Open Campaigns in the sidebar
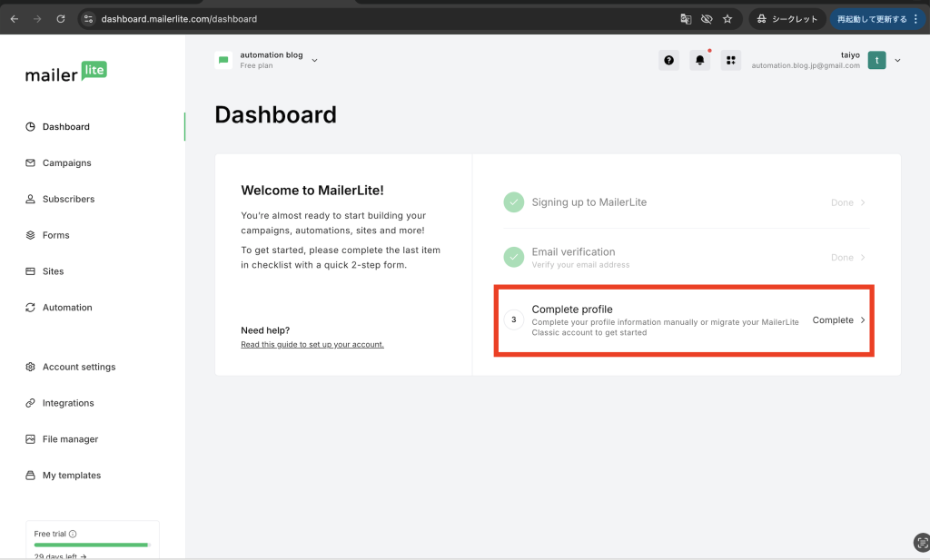The width and height of the screenshot is (930, 560). coord(66,163)
